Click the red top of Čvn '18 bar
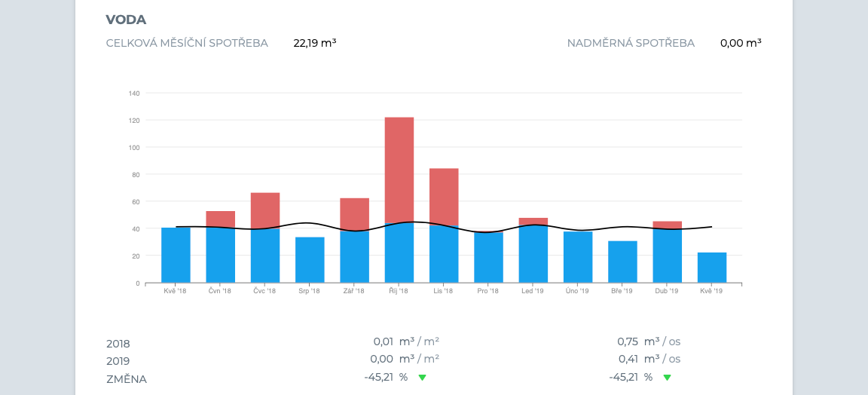The height and width of the screenshot is (395, 868). click(x=220, y=219)
